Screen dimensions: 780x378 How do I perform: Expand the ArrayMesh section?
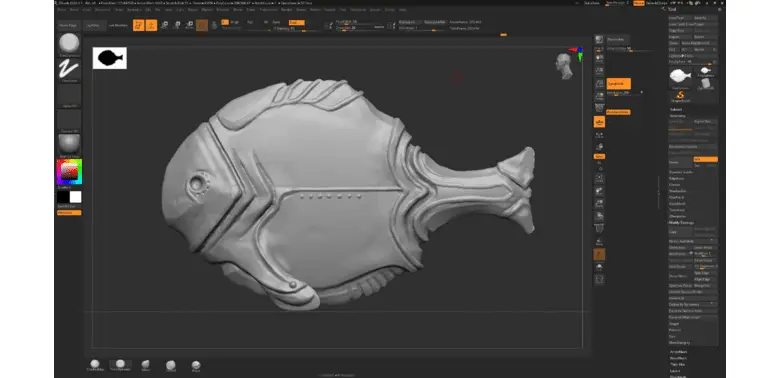click(678, 352)
